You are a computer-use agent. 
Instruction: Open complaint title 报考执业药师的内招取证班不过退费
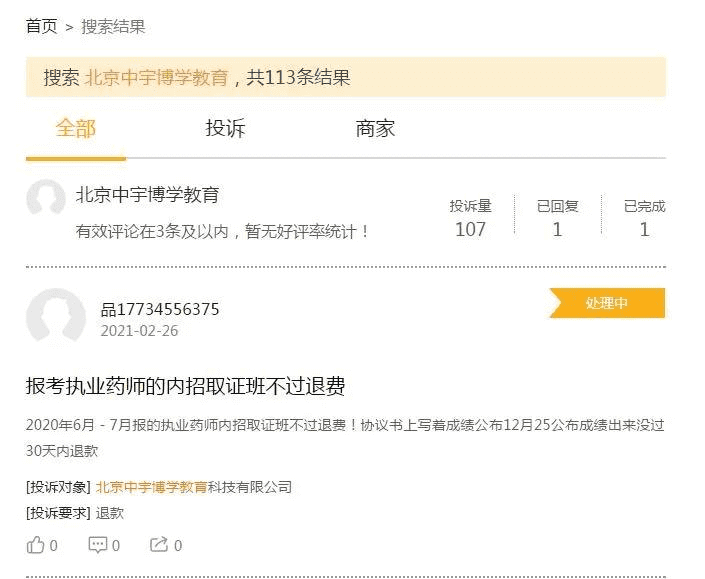coord(186,386)
